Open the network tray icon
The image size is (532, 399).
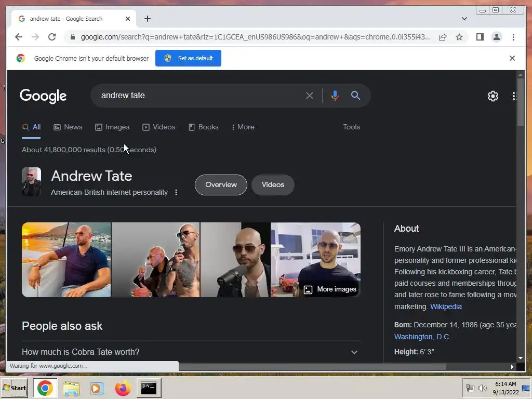pos(470,388)
